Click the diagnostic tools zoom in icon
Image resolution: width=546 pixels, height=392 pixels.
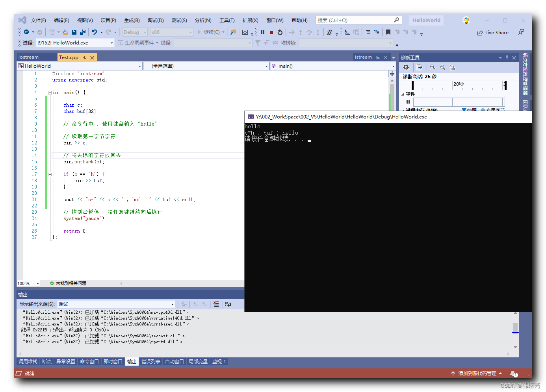click(x=433, y=67)
